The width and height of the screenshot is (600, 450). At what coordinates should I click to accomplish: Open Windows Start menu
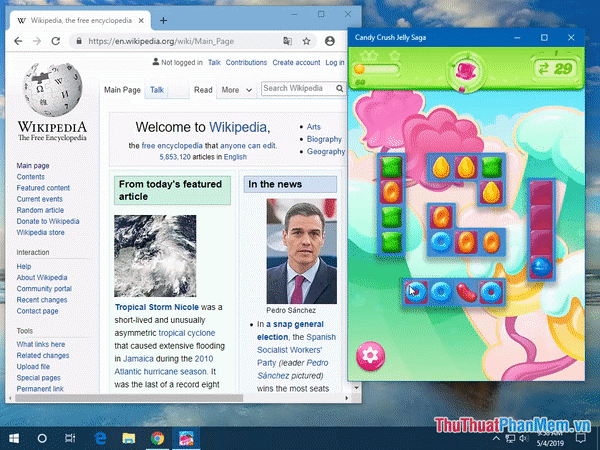pyautogui.click(x=14, y=439)
